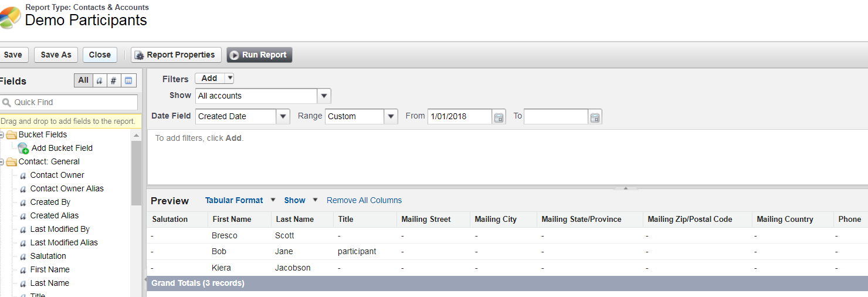The height and width of the screenshot is (297, 868).
Task: Select the First Name field in tree
Action: 50,269
